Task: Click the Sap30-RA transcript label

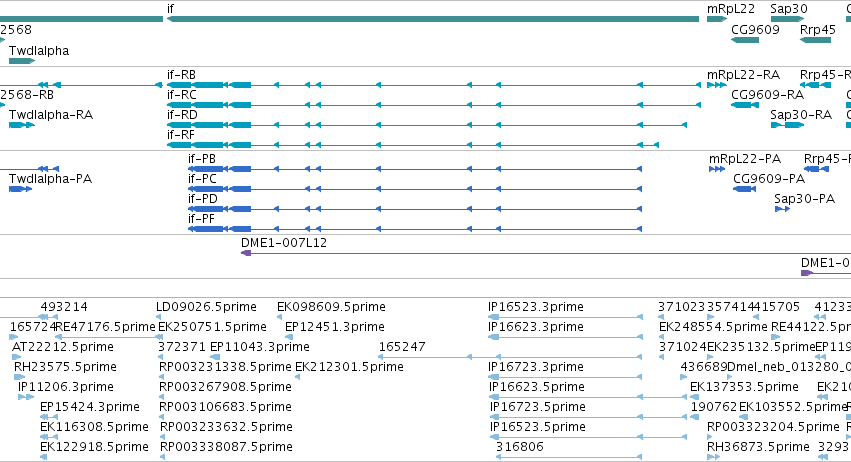Action: [x=801, y=115]
